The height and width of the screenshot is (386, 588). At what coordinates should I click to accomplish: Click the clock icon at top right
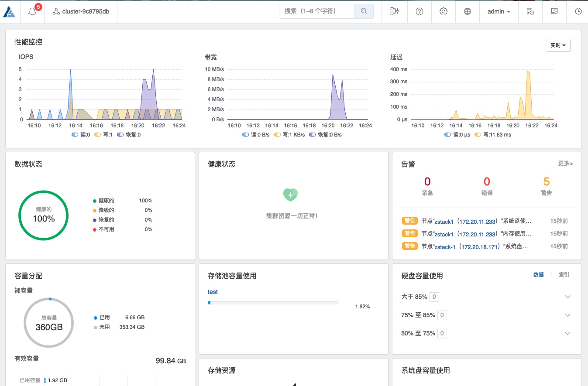578,12
